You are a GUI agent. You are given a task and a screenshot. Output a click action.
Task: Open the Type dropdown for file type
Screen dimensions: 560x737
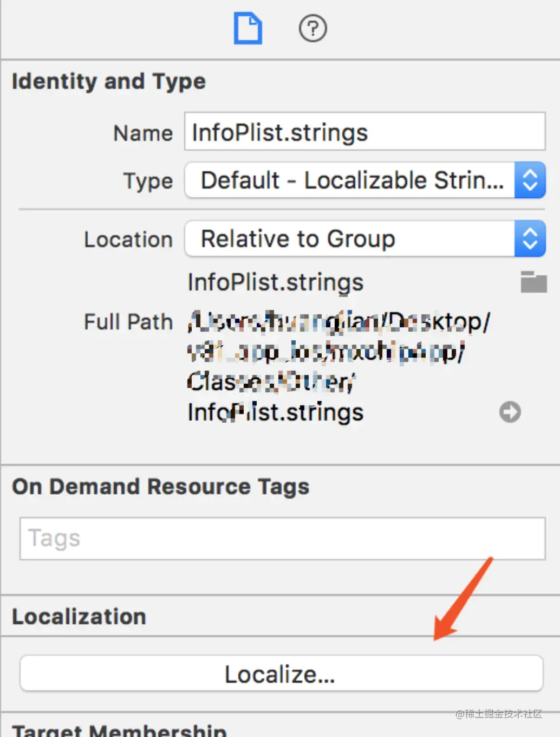coord(364,180)
